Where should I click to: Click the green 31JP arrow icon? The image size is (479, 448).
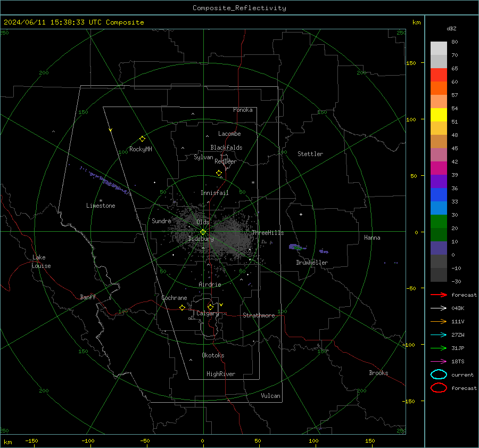[439, 348]
